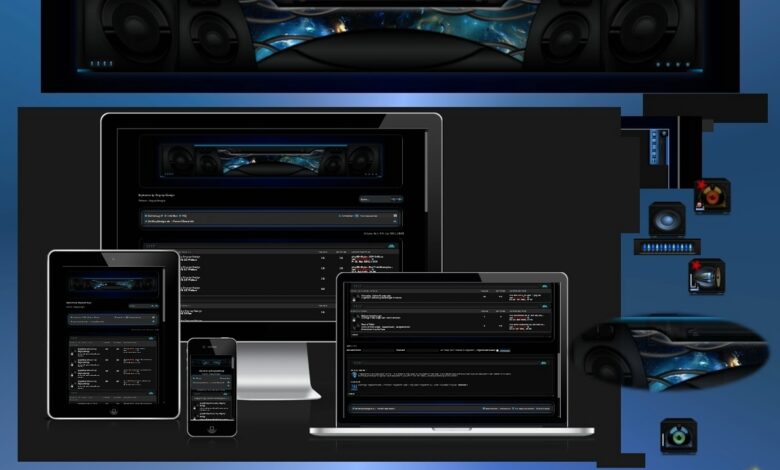This screenshot has width=780, height=470.
Task: Click the search box on the monitor forum page
Action: tap(380, 198)
